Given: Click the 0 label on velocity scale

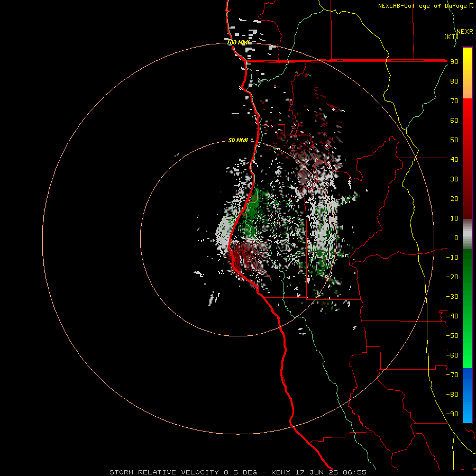Looking at the screenshot, I should 456,237.
